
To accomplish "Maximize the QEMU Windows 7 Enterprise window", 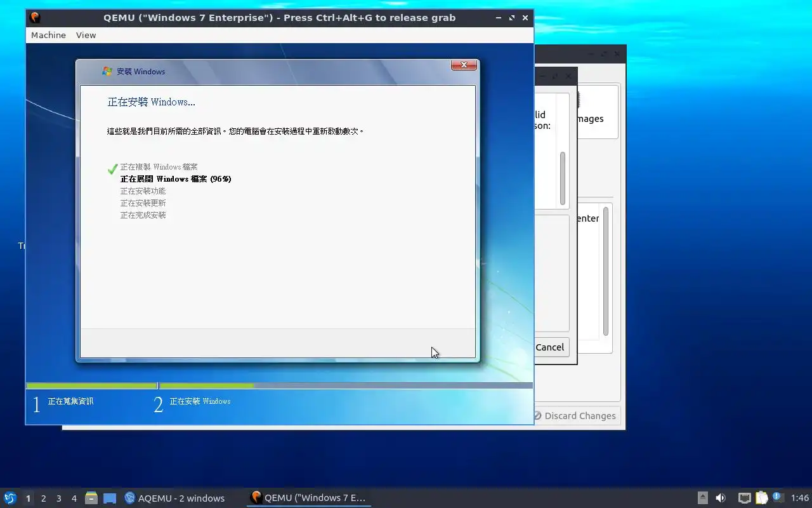I will pyautogui.click(x=512, y=18).
